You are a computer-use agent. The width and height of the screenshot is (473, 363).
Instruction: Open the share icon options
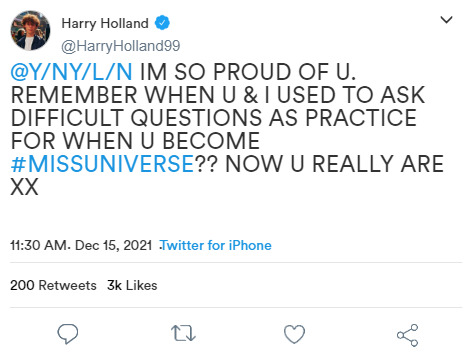coord(408,335)
